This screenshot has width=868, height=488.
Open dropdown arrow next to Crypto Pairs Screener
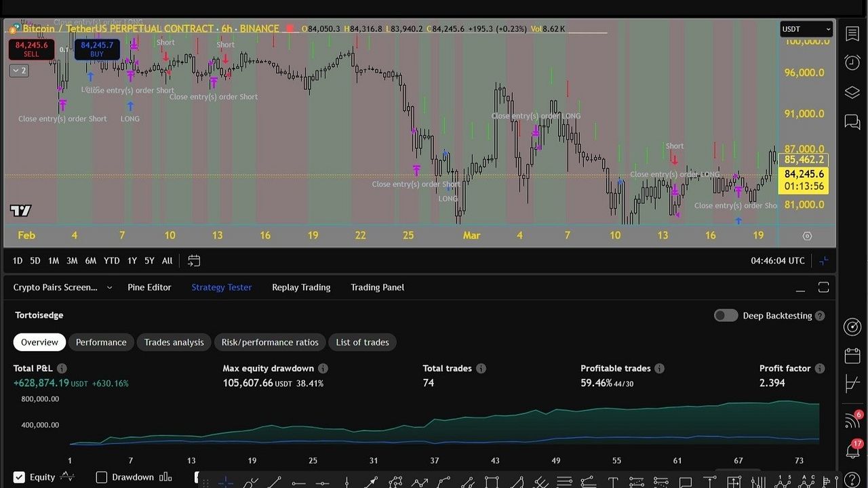pyautogui.click(x=109, y=287)
